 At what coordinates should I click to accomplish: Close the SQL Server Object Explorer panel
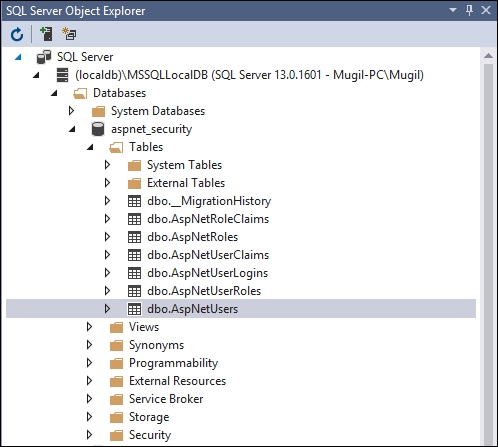[486, 10]
